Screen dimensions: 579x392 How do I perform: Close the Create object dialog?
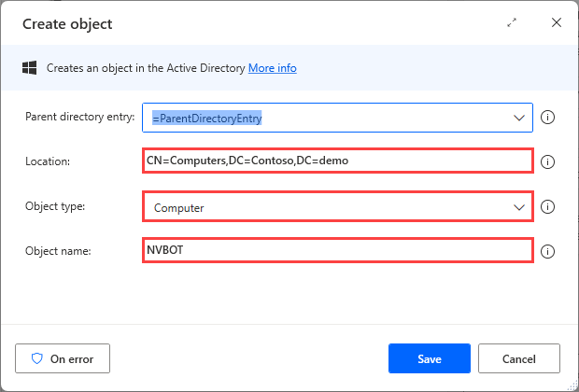557,22
